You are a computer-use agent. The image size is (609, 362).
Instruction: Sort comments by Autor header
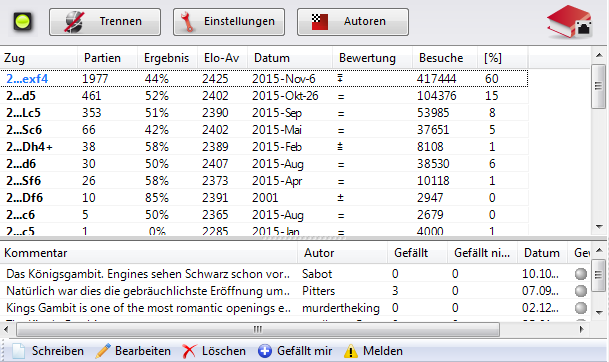click(343, 253)
